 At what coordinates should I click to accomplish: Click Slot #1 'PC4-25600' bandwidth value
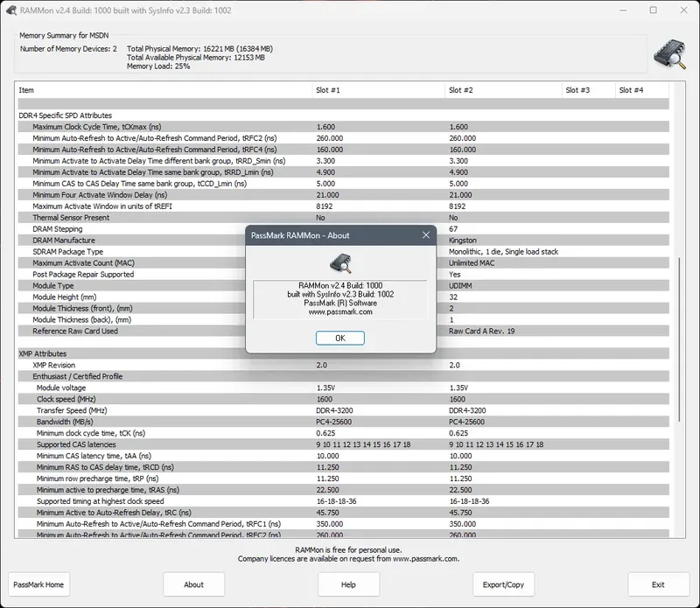tap(334, 423)
